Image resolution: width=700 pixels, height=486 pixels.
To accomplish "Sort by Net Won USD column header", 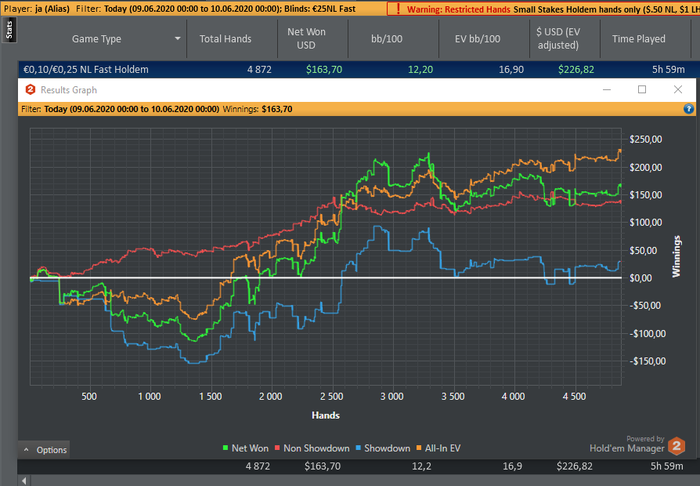I will tap(306, 39).
